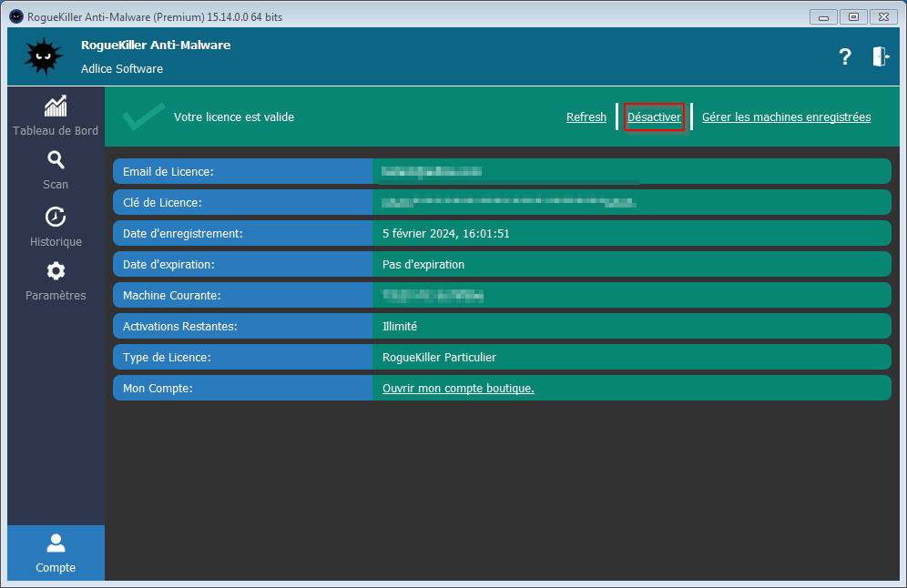
Task: Select the RogueKiller Particulier license type text
Action: [x=439, y=358]
